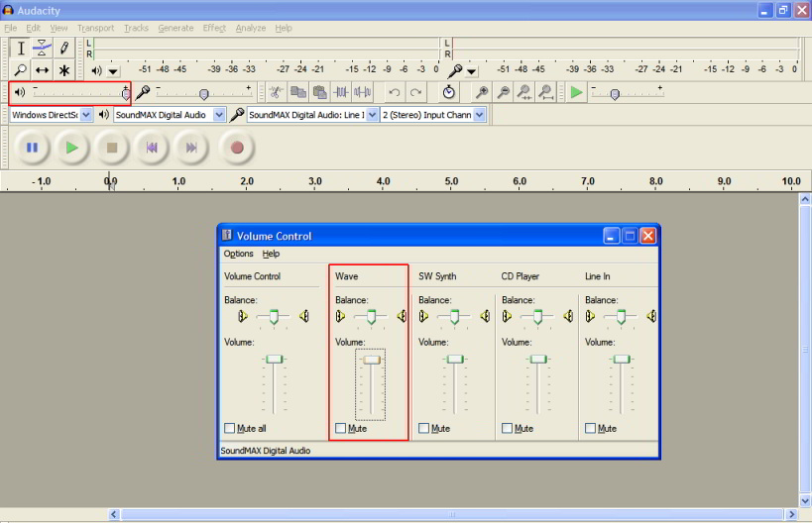
Task: Click the Redo arrow icon
Action: [415, 92]
